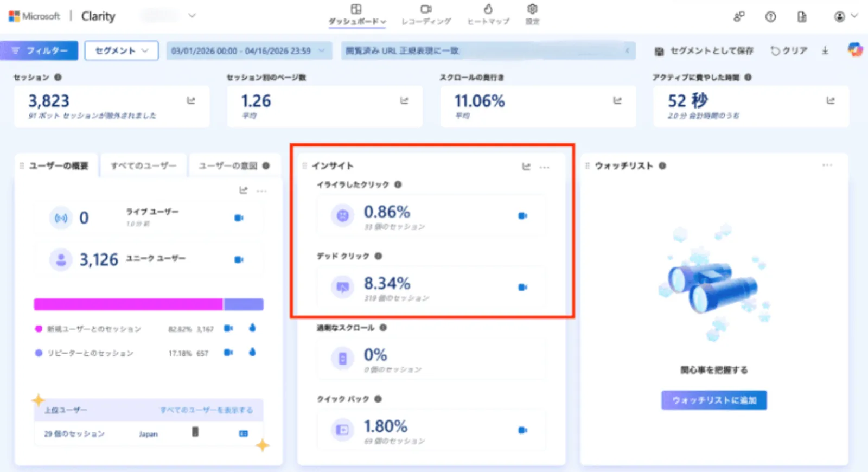Screen dimensions: 868x472
Task: Open chart icon in インサイト panel
Action: (526, 167)
